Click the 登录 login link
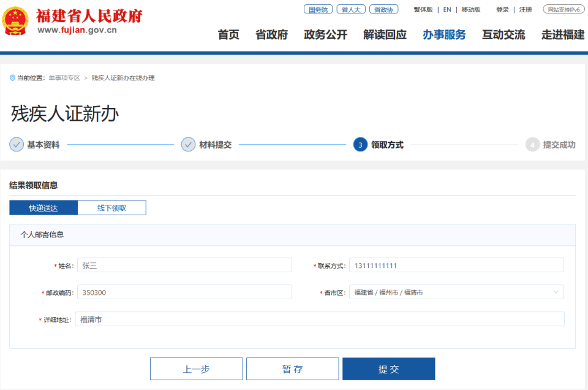The image size is (588, 390). point(502,9)
